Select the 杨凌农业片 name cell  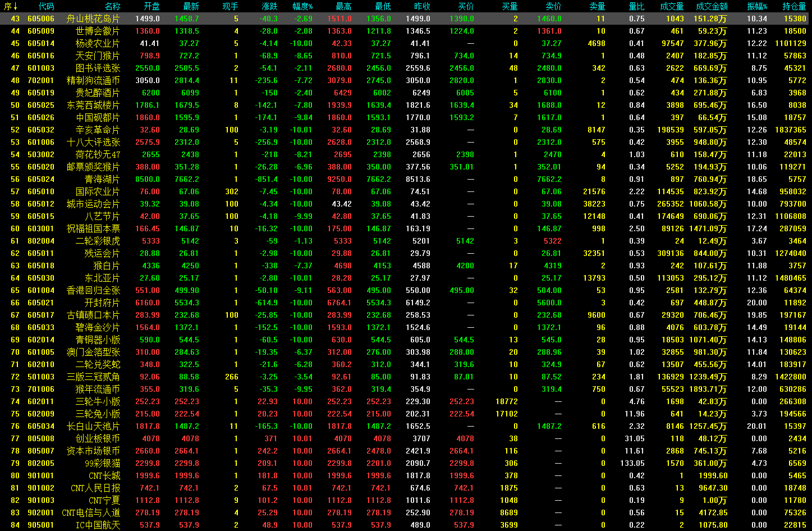98,43
